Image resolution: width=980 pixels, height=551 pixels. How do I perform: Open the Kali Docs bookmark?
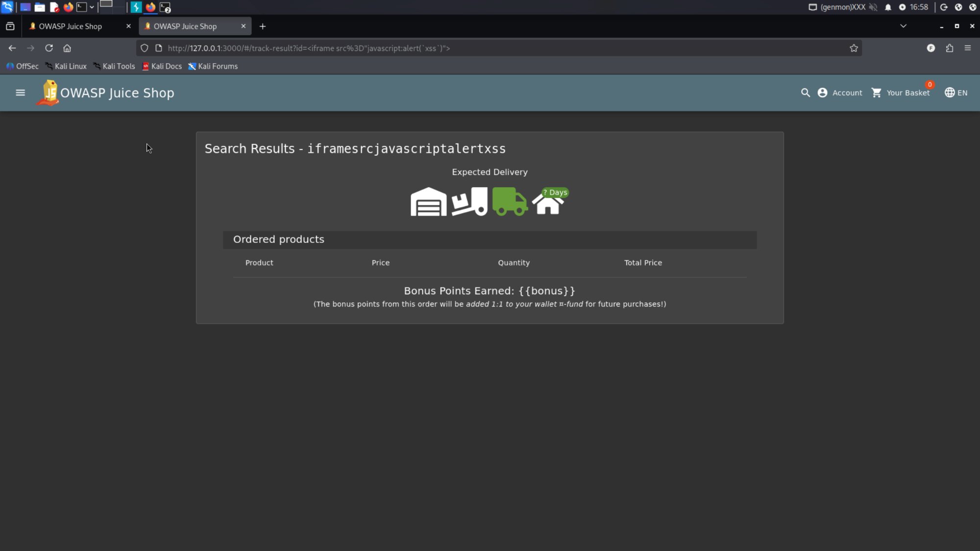click(x=162, y=66)
